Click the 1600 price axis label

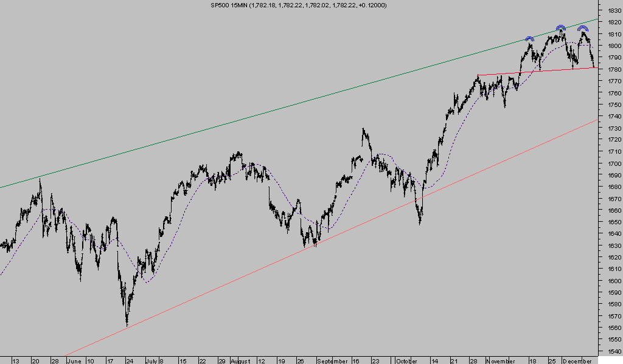613,281
